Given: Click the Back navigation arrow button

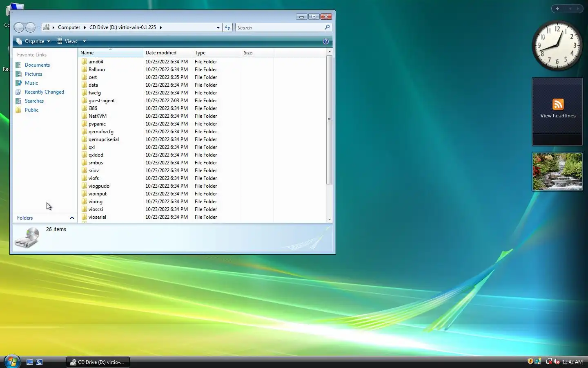Looking at the screenshot, I should [19, 27].
